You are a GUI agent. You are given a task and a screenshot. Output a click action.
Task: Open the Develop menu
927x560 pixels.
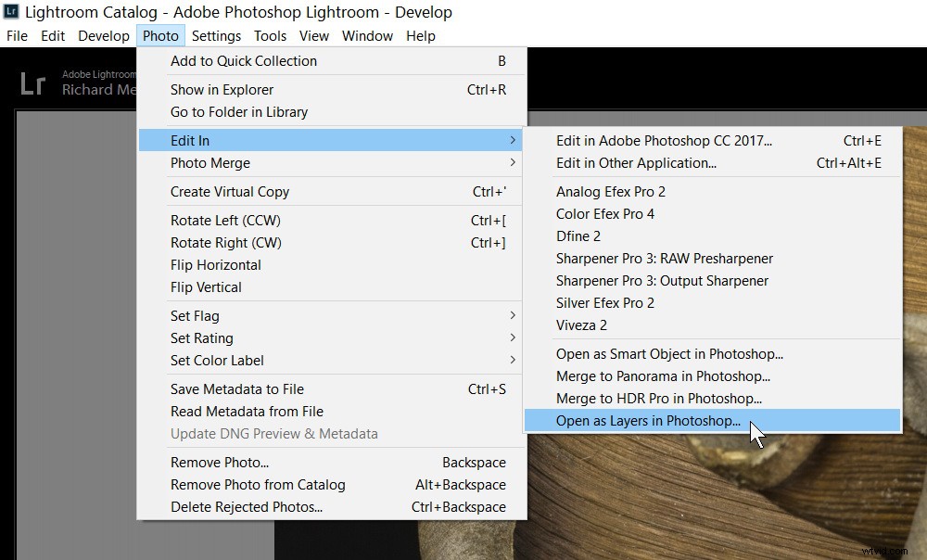(x=103, y=35)
